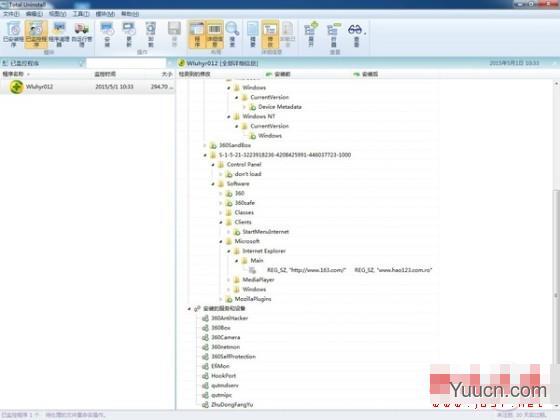Open the Installed Programs module icon
This screenshot has height=420, width=560.
pos(13,34)
